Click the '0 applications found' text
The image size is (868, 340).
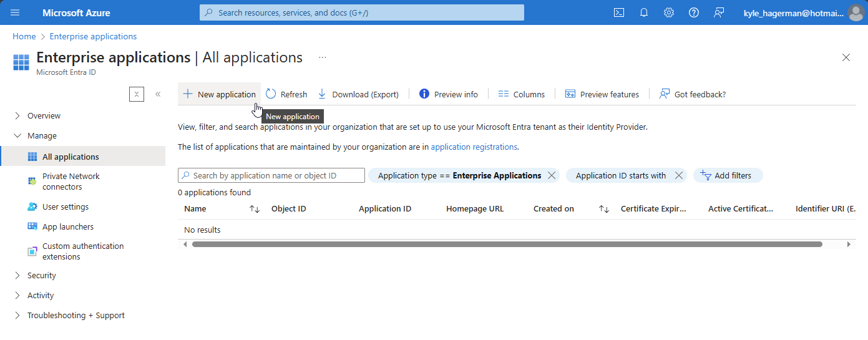click(214, 193)
